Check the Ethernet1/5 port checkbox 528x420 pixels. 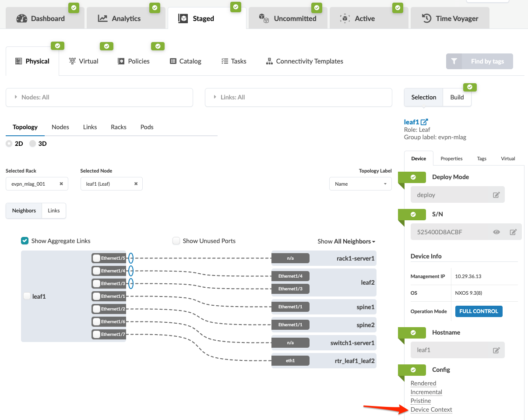click(x=97, y=258)
